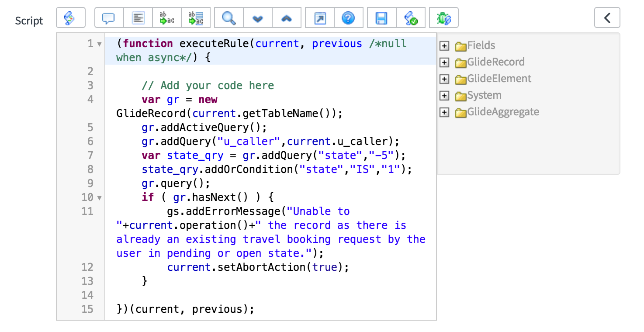This screenshot has width=644, height=332.
Task: Select the GlideRecord folder label
Action: tap(496, 62)
